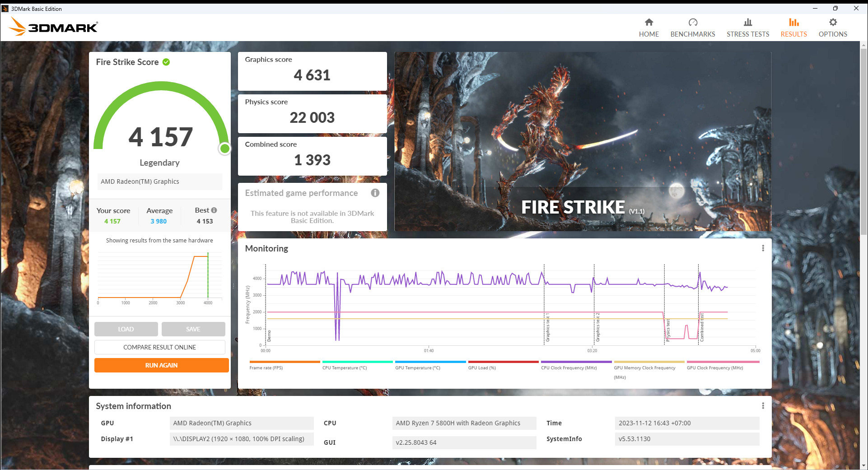The height and width of the screenshot is (470, 868).
Task: Click the scrollbar down arrow
Action: click(x=863, y=465)
